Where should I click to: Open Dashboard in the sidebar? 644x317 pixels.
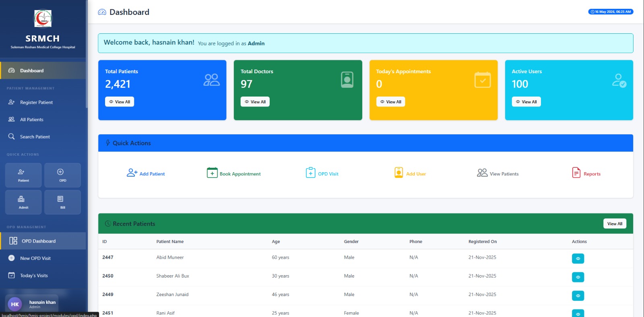(43, 70)
